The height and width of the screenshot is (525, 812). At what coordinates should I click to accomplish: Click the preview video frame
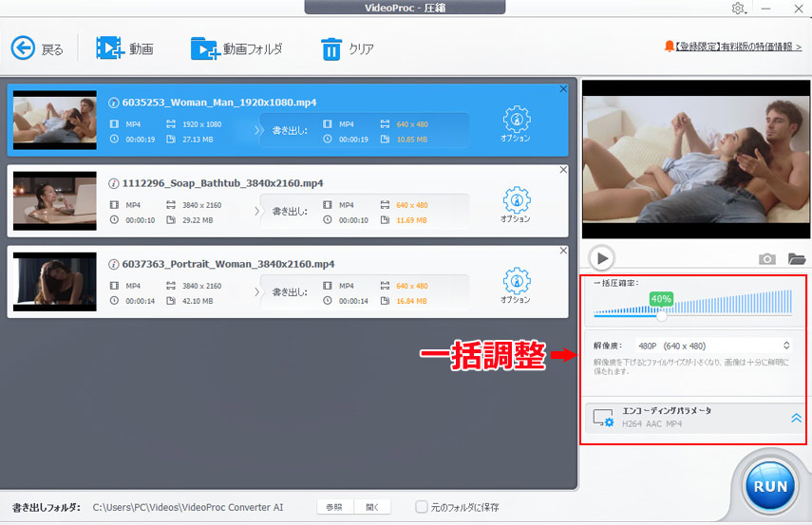coord(696,159)
